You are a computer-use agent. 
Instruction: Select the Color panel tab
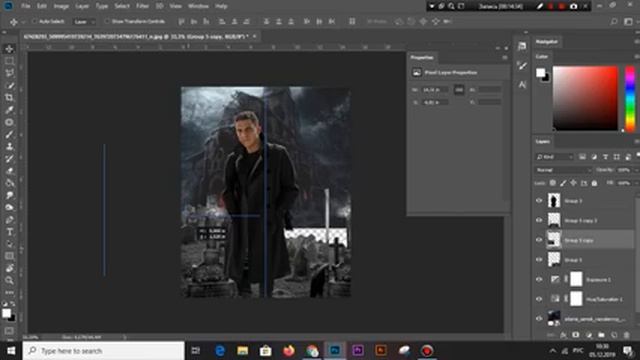click(x=542, y=56)
